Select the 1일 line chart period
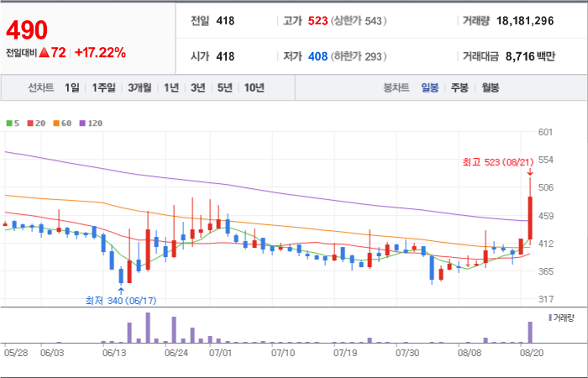 tap(72, 88)
